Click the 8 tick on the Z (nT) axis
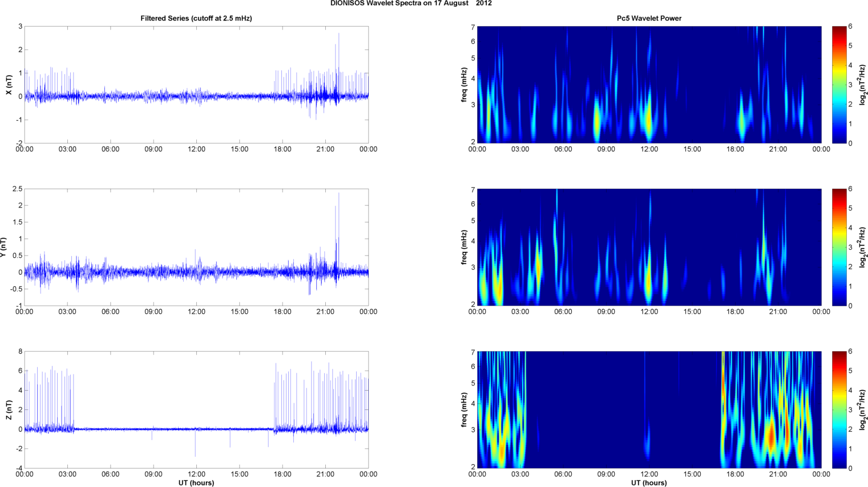Viewport: 868px width, 487px height. [x=20, y=352]
